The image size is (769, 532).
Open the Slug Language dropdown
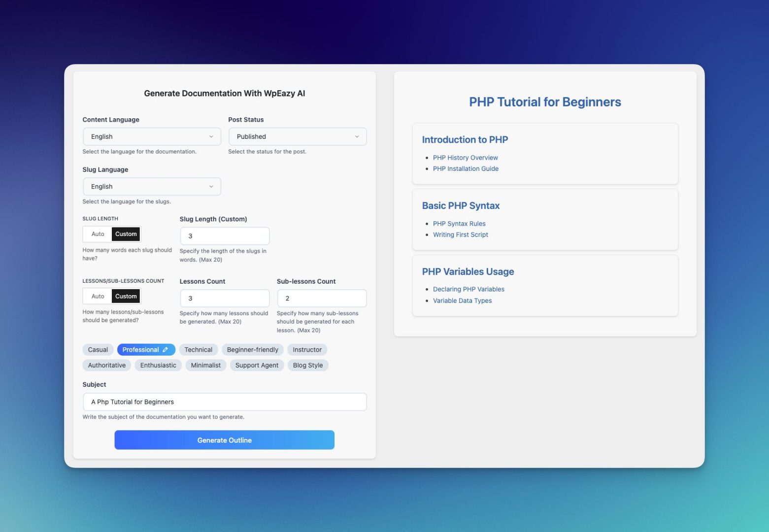click(152, 187)
